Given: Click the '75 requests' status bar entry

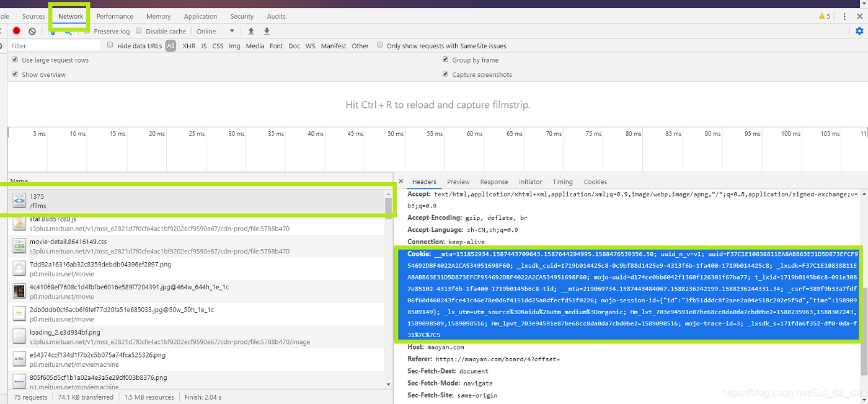Looking at the screenshot, I should point(30,397).
